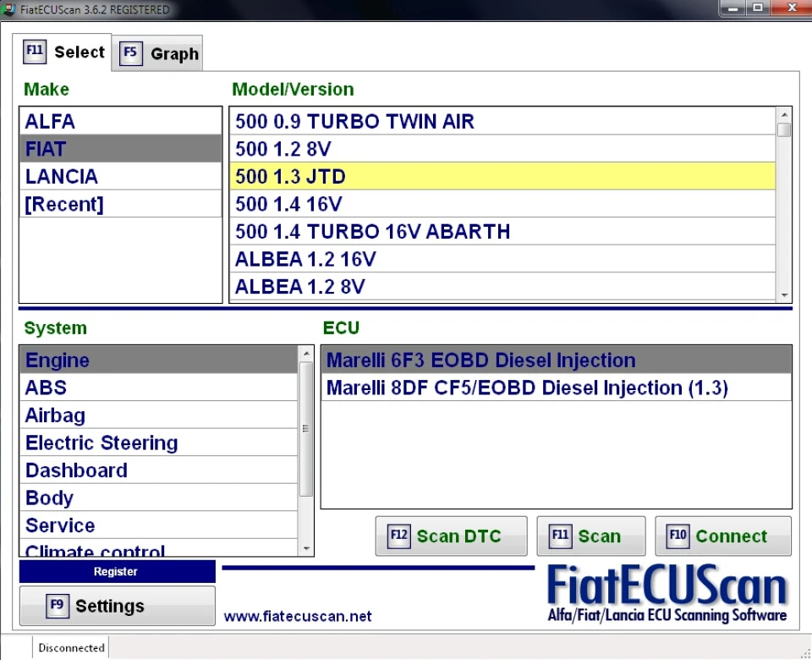Viewport: 812px width, 660px height.
Task: Click the System list scroll-down arrow
Action: [306, 548]
